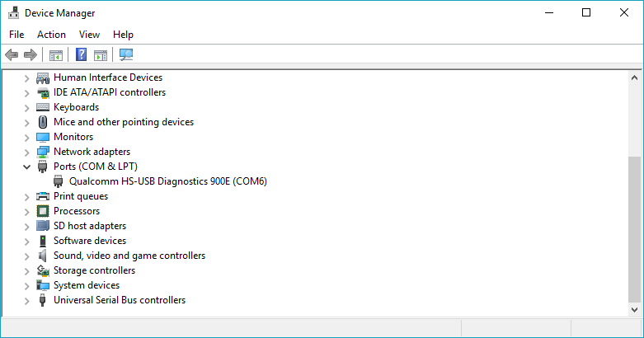Expand the Software devices node

click(x=26, y=241)
